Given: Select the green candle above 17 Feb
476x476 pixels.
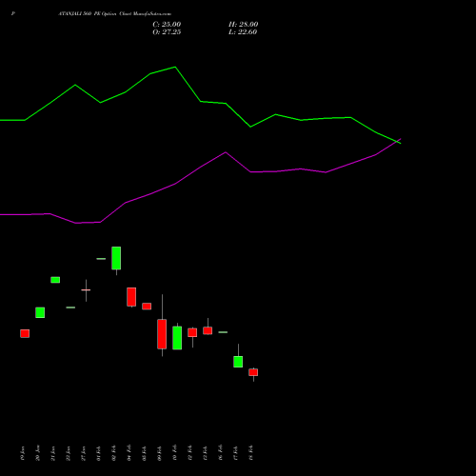Looking at the screenshot, I should point(238,362).
